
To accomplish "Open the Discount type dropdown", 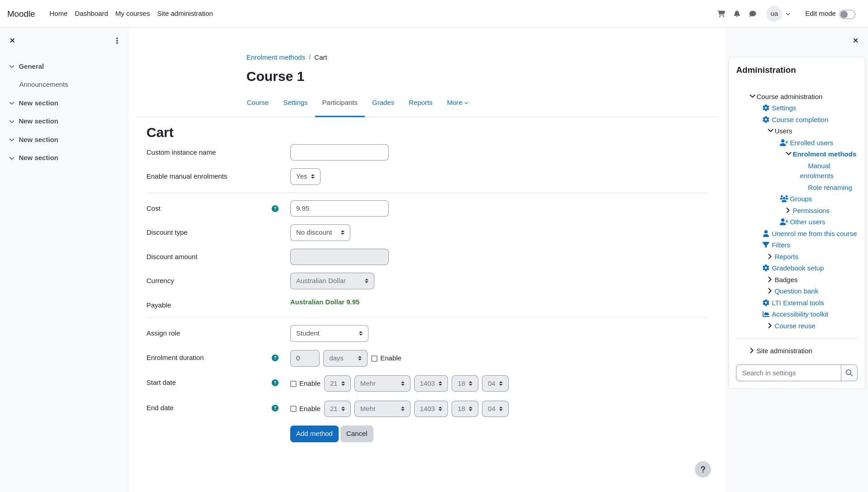I will coord(320,232).
